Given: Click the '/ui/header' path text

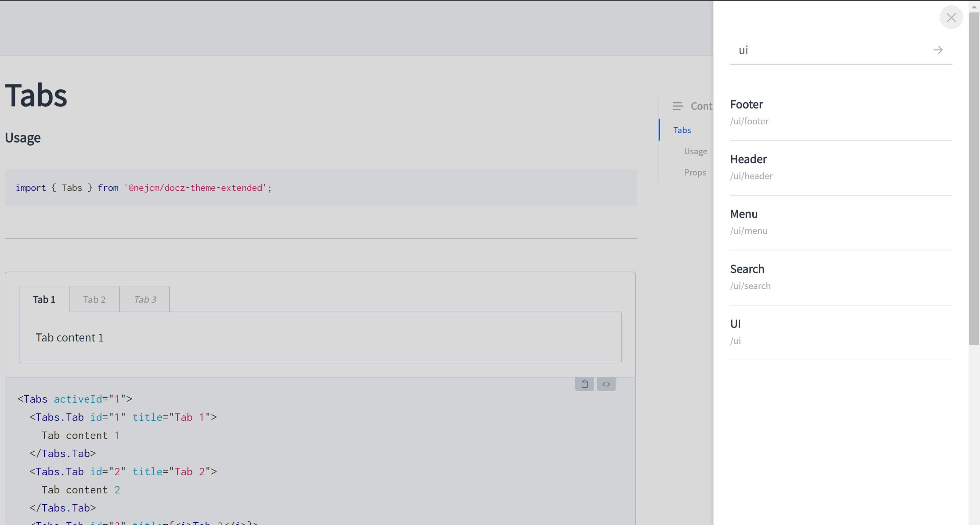Looking at the screenshot, I should pos(751,176).
